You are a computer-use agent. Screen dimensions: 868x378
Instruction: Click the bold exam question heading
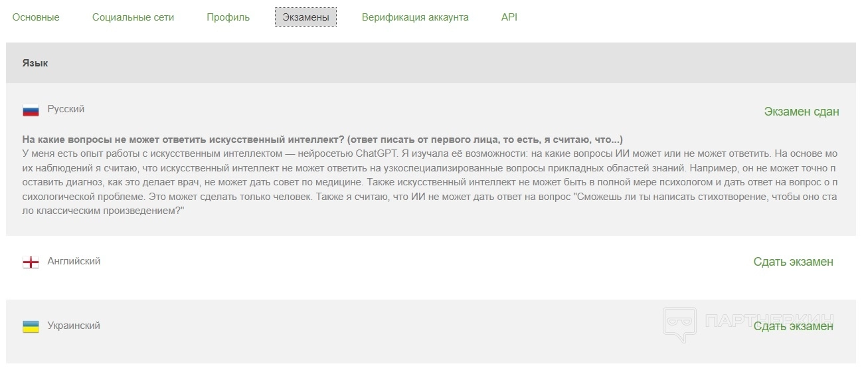pyautogui.click(x=322, y=140)
